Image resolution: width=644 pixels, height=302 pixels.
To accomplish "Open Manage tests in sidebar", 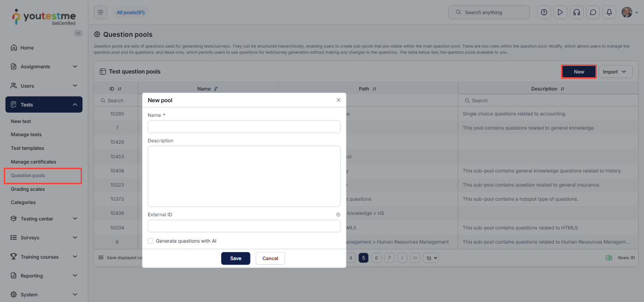I will tap(26, 134).
